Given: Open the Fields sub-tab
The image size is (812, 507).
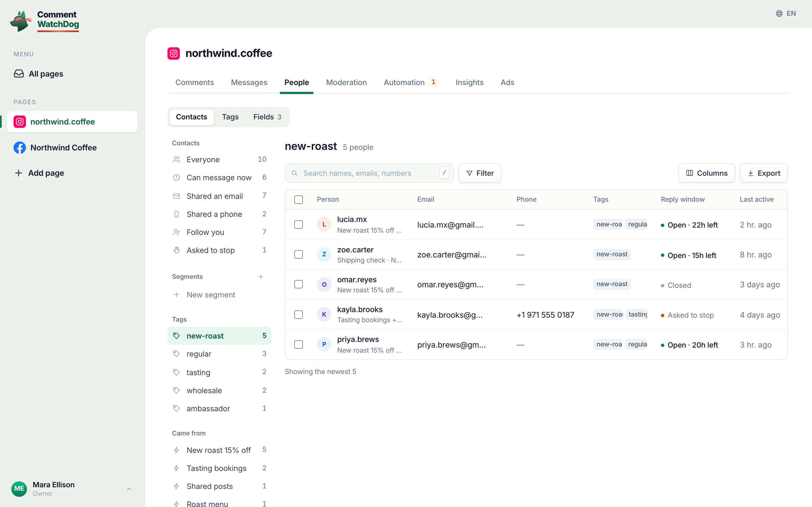Looking at the screenshot, I should [267, 117].
